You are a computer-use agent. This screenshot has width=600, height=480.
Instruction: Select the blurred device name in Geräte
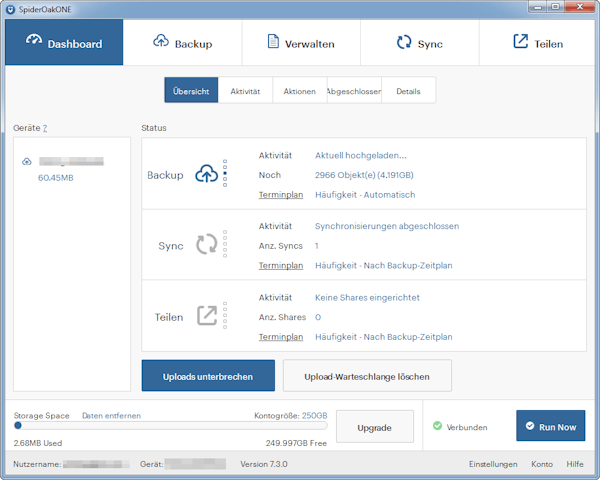(x=71, y=162)
